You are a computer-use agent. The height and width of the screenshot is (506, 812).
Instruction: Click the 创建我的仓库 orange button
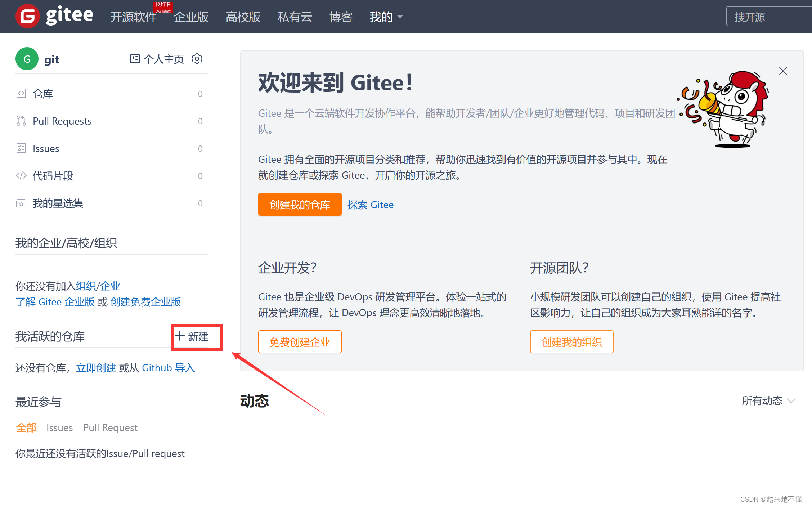click(300, 205)
